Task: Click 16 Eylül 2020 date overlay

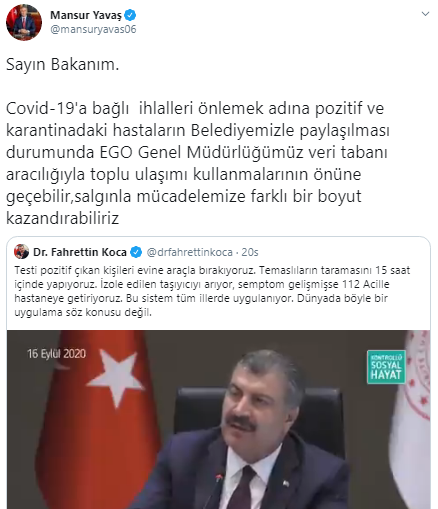Action: click(x=56, y=354)
